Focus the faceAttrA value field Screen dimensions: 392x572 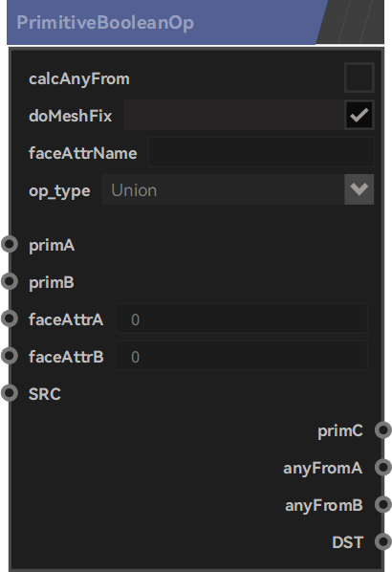[241, 319]
